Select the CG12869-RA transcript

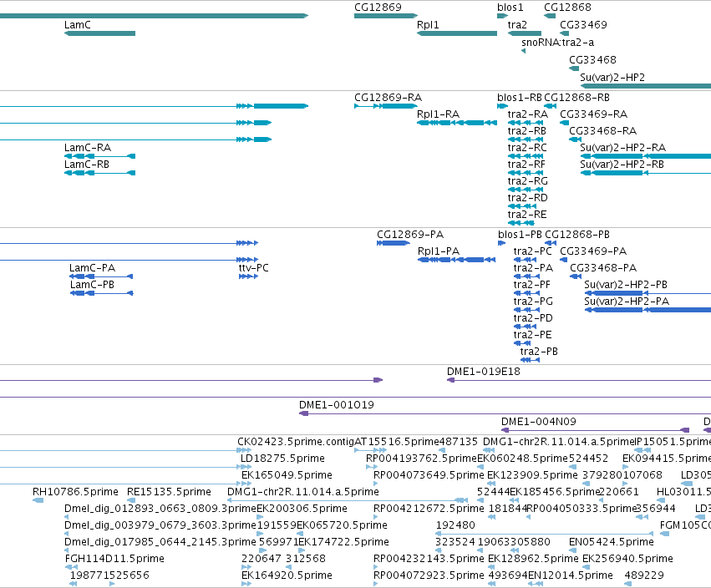[386, 106]
